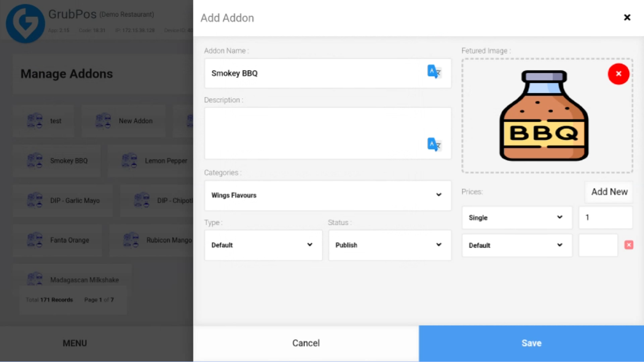644x362 pixels.
Task: Click the DIP - Garlic Mayo addon icon
Action: (x=35, y=200)
